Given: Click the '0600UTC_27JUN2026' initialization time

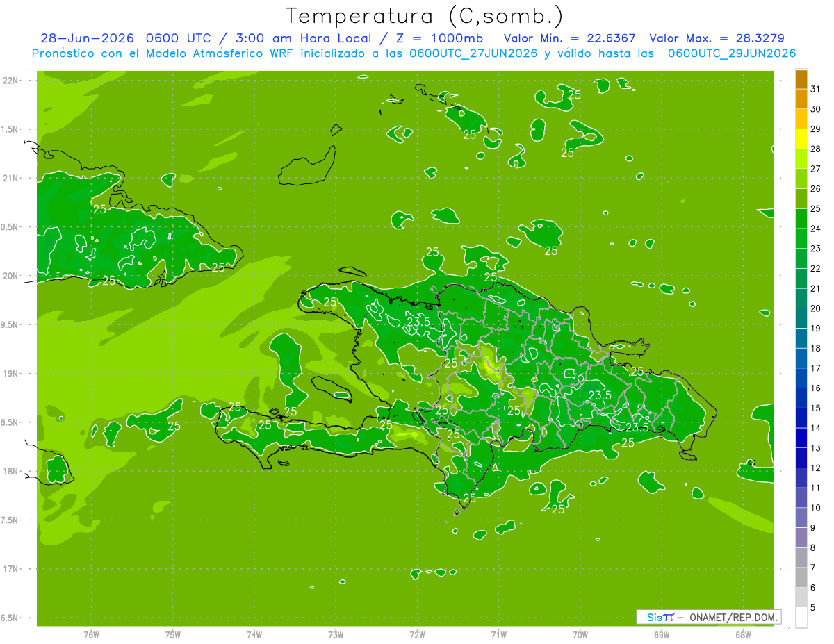Looking at the screenshot, I should (x=473, y=53).
